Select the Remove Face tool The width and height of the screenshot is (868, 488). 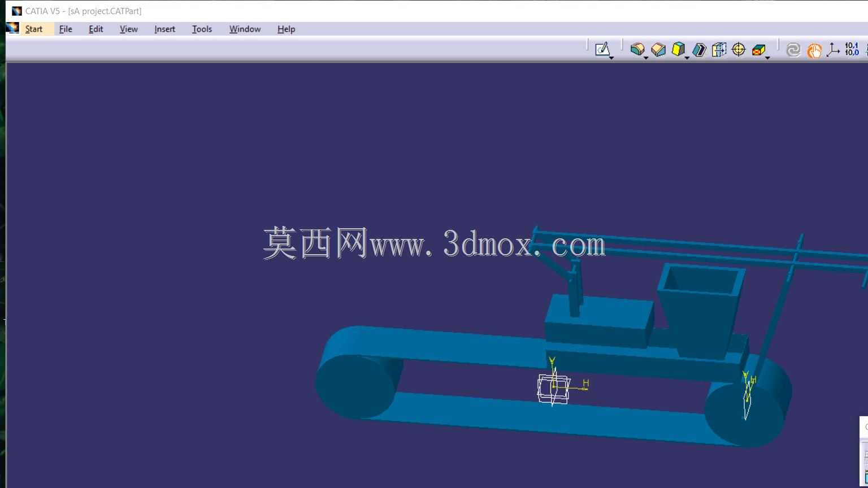tap(759, 50)
